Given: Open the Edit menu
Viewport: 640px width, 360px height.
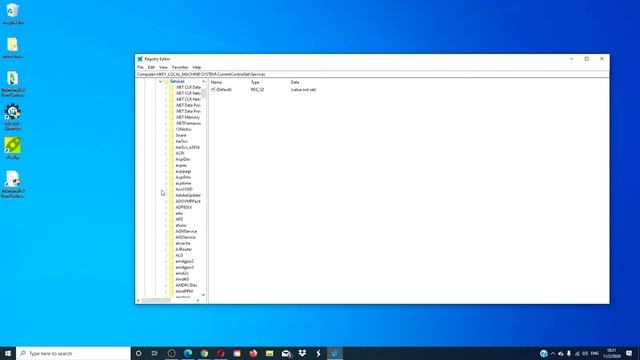Looking at the screenshot, I should 151,67.
